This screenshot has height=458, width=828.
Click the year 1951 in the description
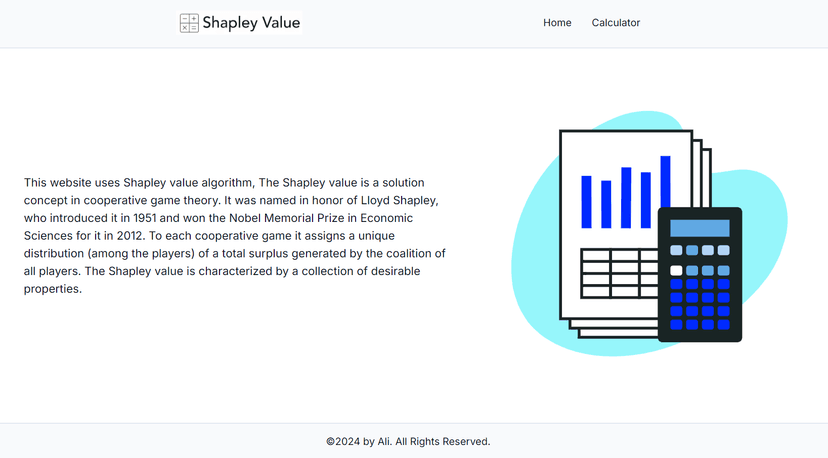[x=145, y=218]
